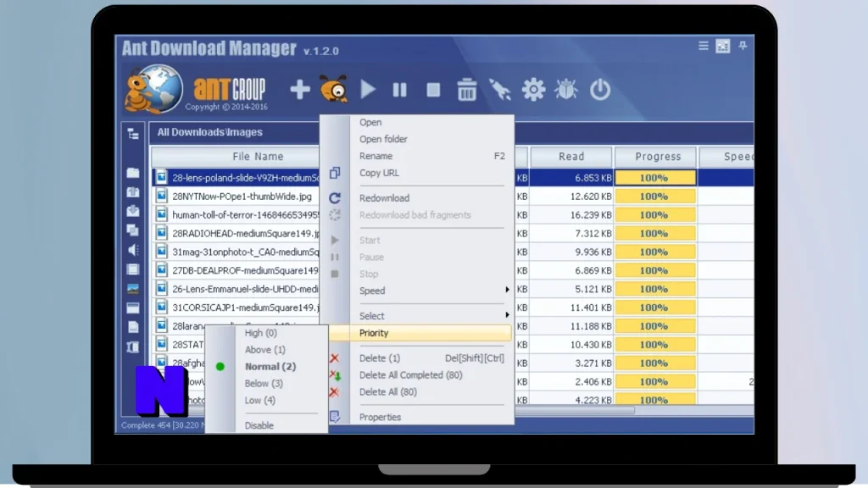Select Copy URL menu entry

pos(379,173)
